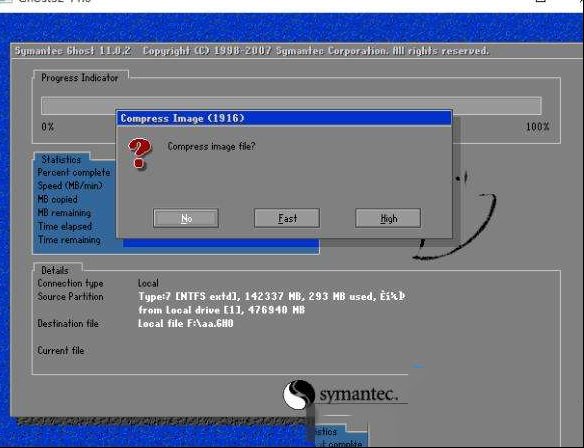The width and height of the screenshot is (584, 448).
Task: Click the 0% progress label
Action: [48, 127]
